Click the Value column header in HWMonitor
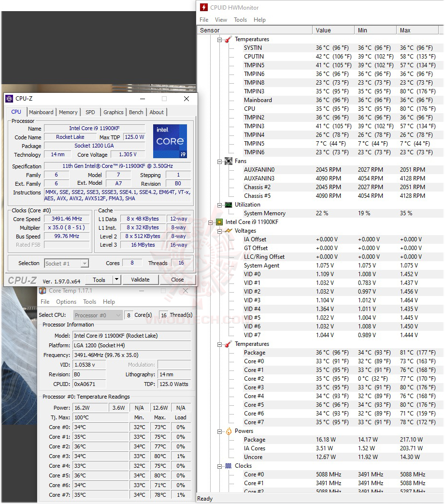The width and height of the screenshot is (445, 504). pyautogui.click(x=333, y=30)
